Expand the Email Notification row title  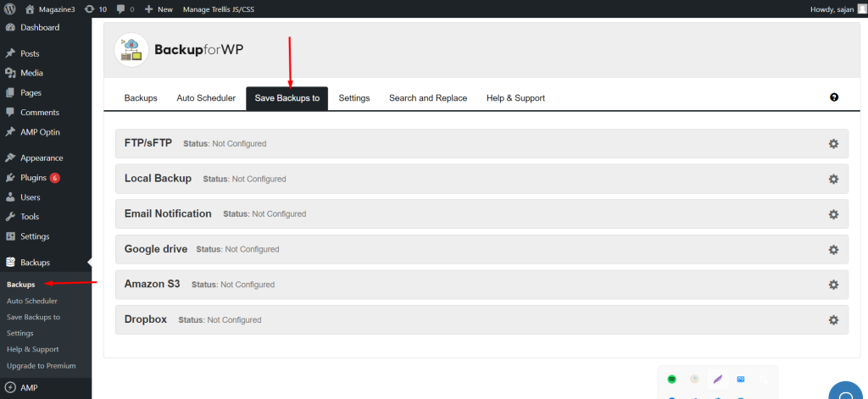168,213
